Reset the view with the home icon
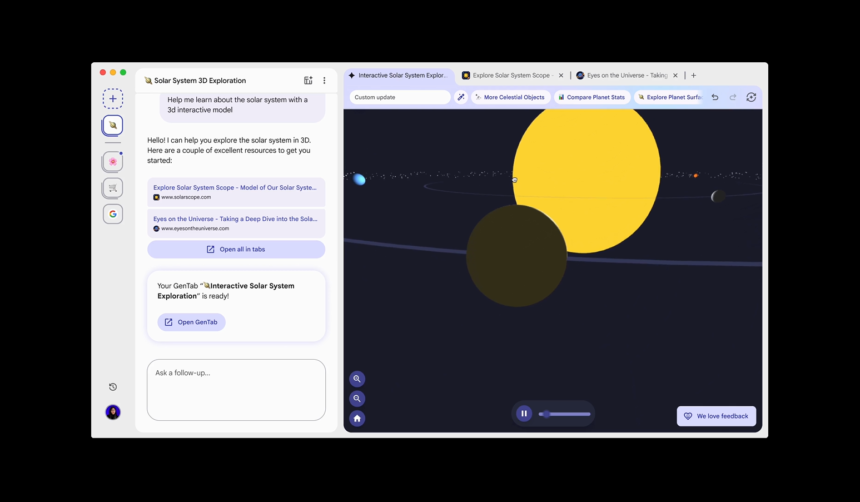This screenshot has width=860, height=502. 357,419
